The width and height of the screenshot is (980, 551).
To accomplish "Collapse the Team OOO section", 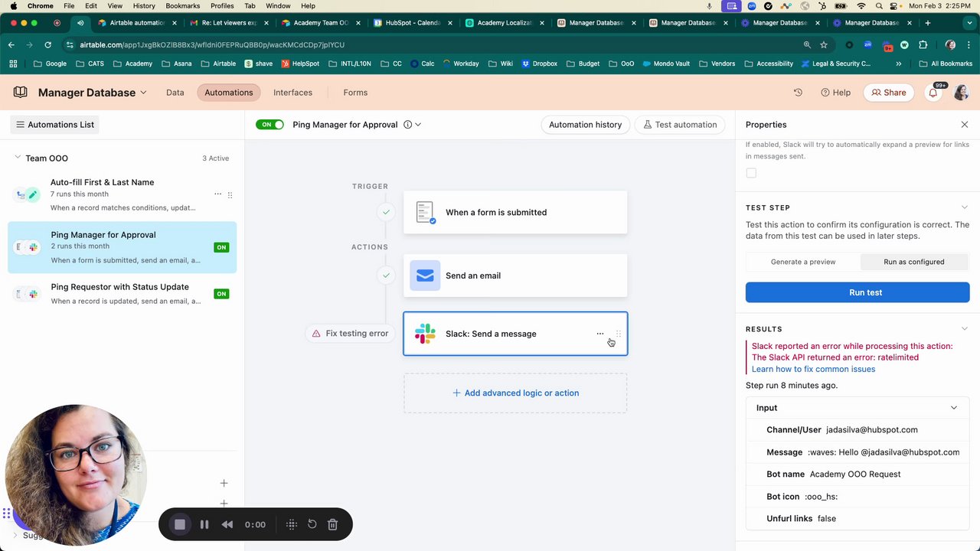I will point(18,158).
